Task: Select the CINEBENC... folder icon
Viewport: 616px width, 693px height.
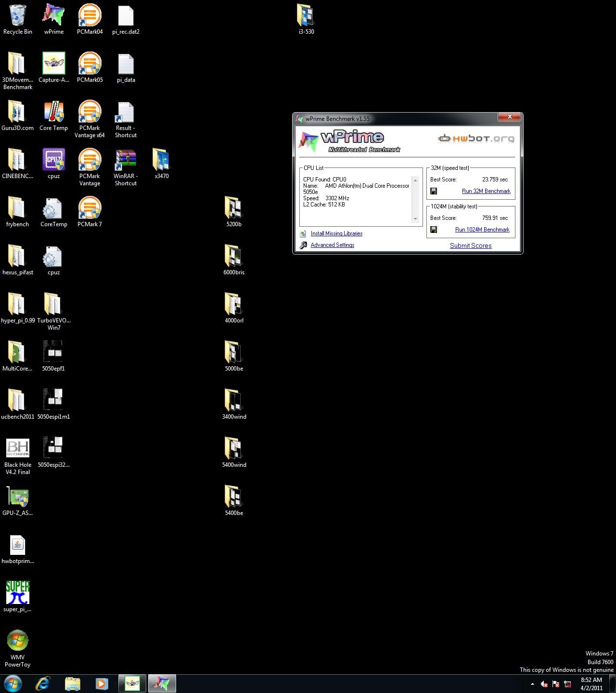Action: coord(17,160)
